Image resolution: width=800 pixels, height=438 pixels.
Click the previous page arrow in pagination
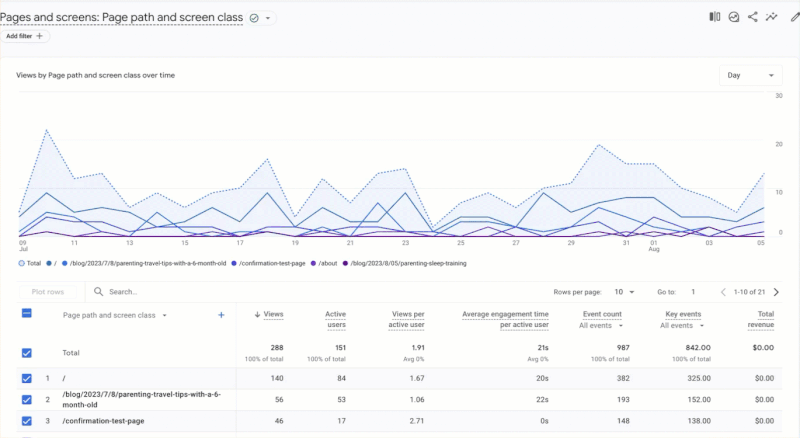[x=724, y=292]
